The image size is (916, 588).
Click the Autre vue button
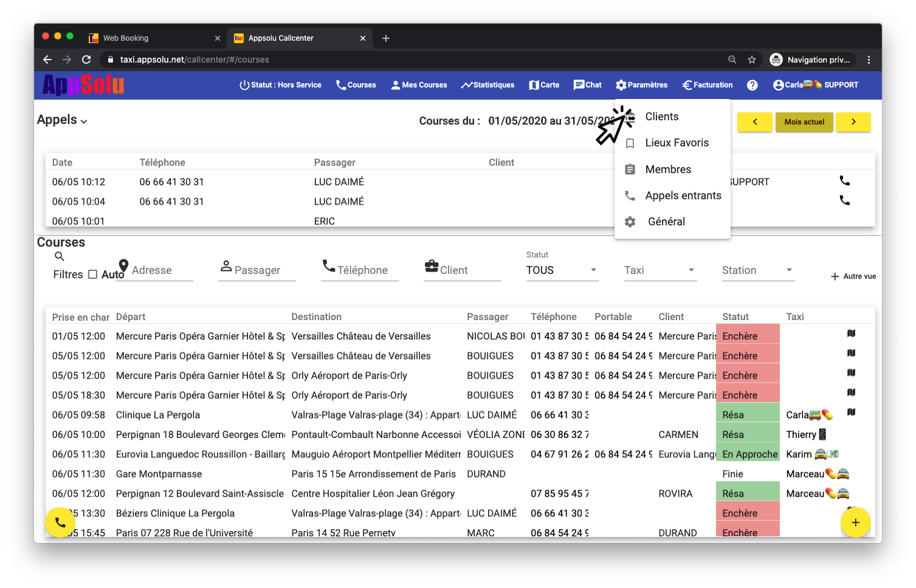(853, 276)
